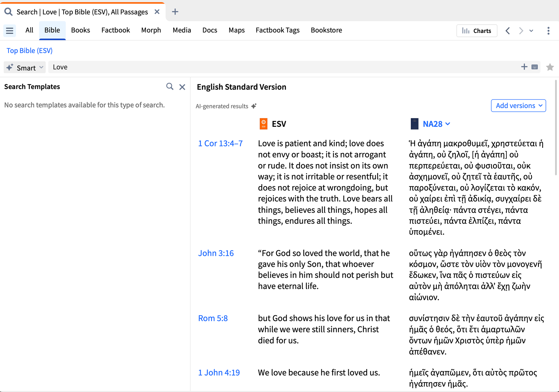Image resolution: width=559 pixels, height=392 pixels.
Task: Switch to the Docs tab
Action: 210,30
